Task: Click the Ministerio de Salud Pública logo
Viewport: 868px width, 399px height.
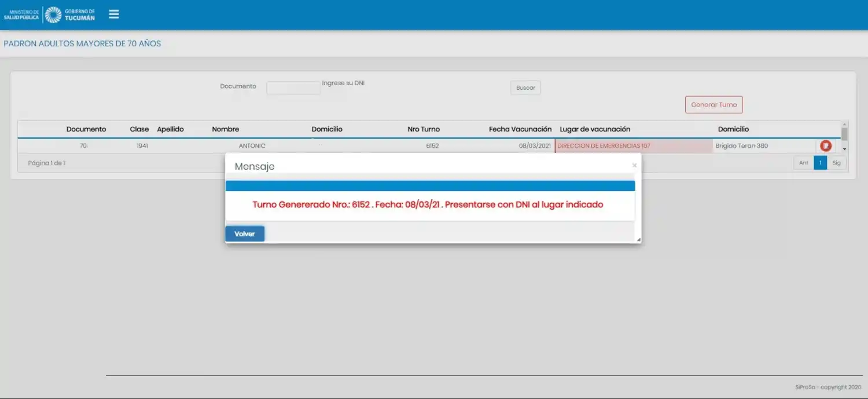Action: point(23,14)
